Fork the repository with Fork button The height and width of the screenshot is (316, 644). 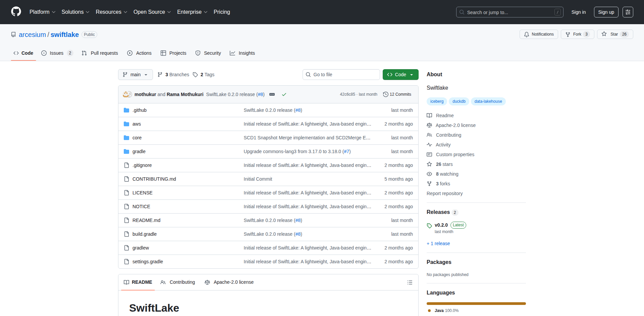(577, 34)
